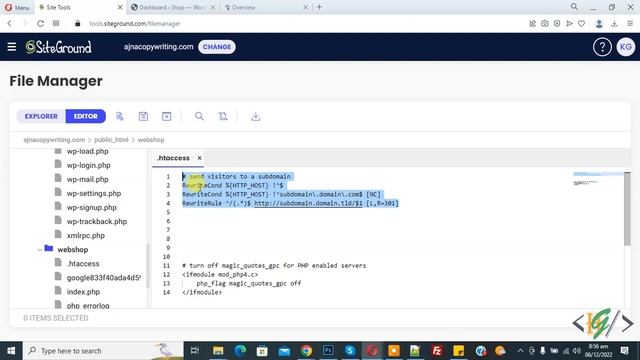Open the speed dial grid icon

tap(56, 24)
